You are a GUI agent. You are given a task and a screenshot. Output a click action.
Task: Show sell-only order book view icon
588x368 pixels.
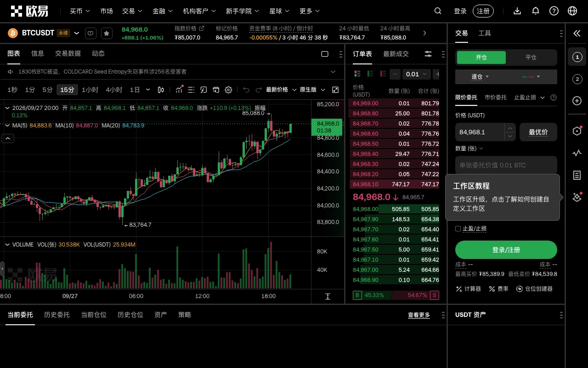pyautogui.click(x=383, y=74)
